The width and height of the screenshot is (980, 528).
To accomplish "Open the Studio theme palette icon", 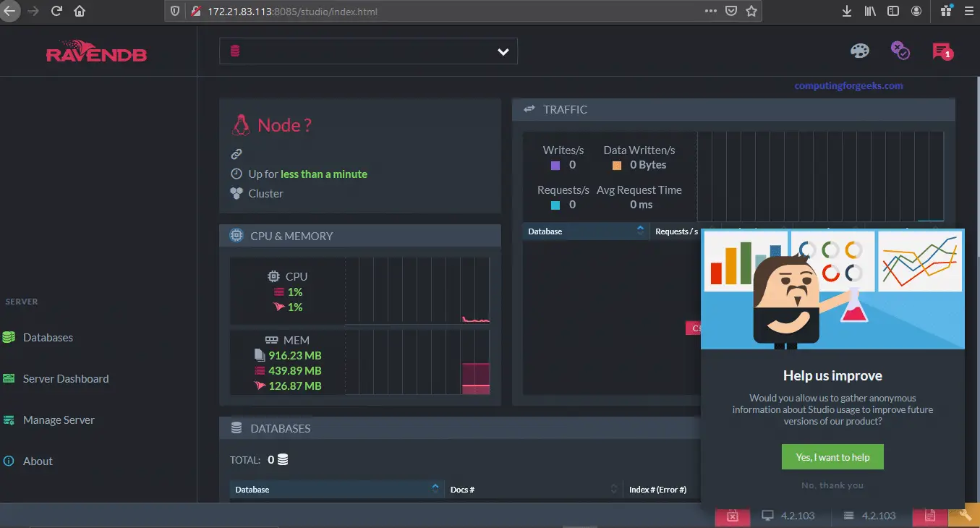I will pyautogui.click(x=859, y=51).
